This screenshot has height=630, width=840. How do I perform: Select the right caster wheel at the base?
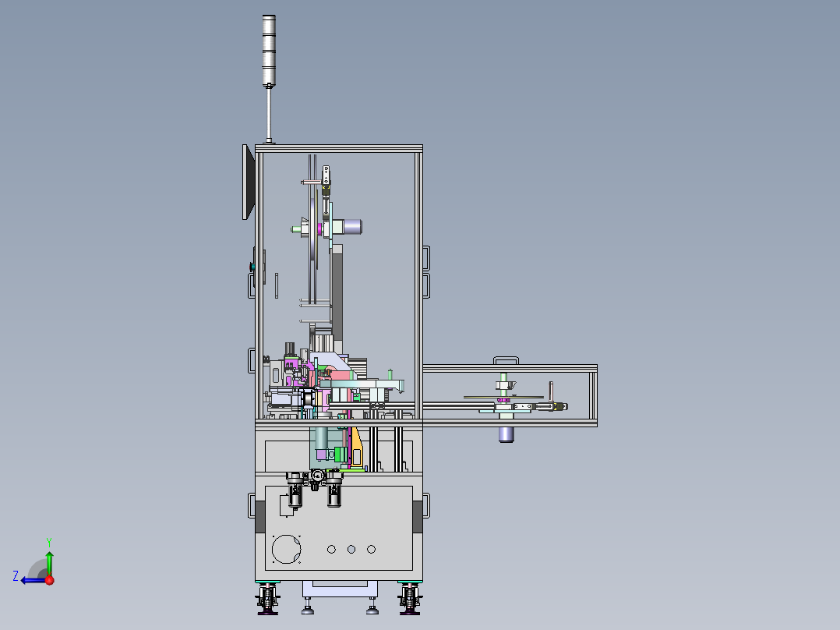[x=410, y=600]
